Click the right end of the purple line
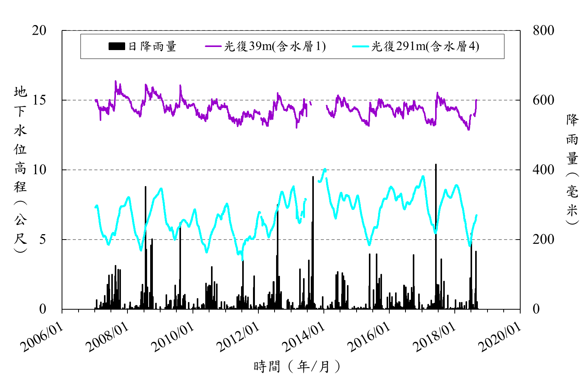This screenshot has width=588, height=384. [x=476, y=100]
